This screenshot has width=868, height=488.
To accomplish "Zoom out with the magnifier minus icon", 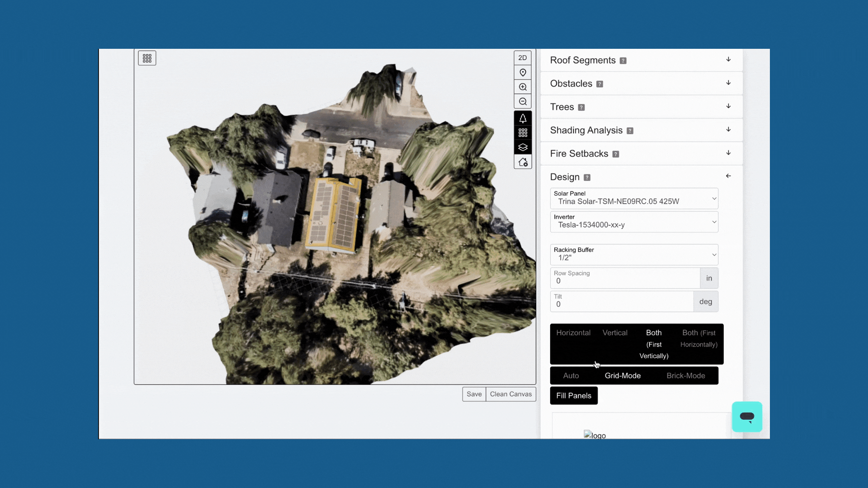I will click(x=523, y=102).
